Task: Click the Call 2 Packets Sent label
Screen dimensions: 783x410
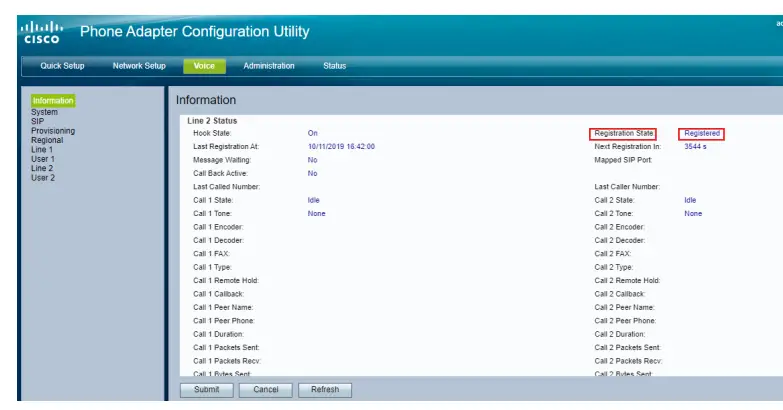Action: pos(628,348)
